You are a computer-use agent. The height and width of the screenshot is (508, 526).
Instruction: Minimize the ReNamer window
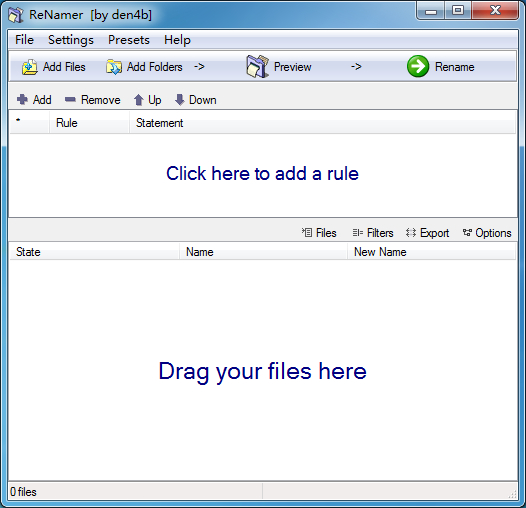pyautogui.click(x=431, y=11)
